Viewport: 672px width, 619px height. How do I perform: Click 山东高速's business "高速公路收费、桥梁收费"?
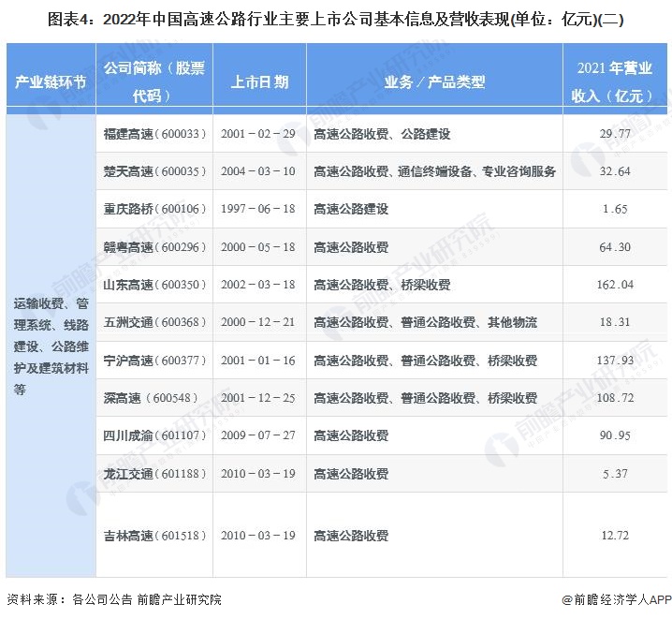[382, 285]
